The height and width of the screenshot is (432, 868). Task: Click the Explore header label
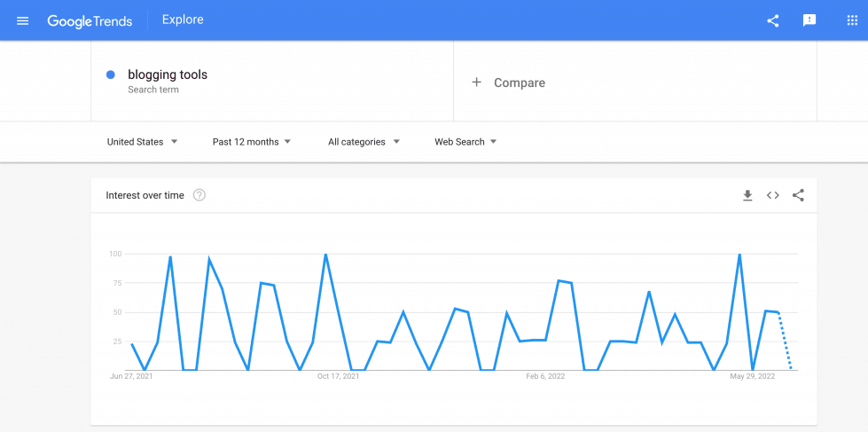(183, 20)
